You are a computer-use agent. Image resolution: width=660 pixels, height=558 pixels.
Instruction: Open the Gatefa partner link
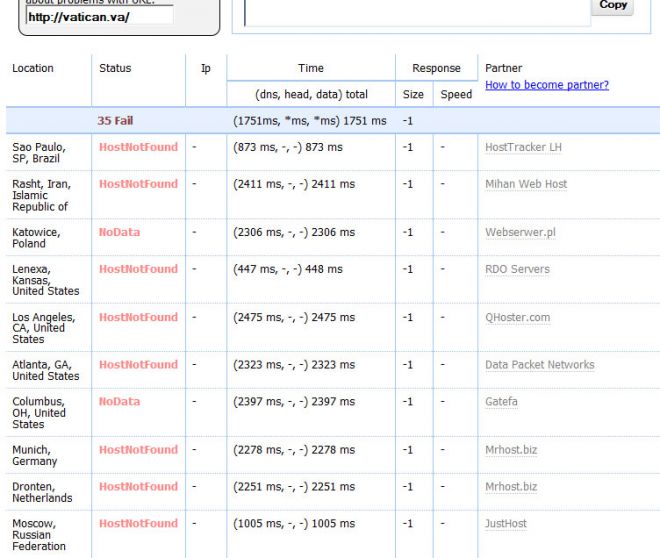502,402
